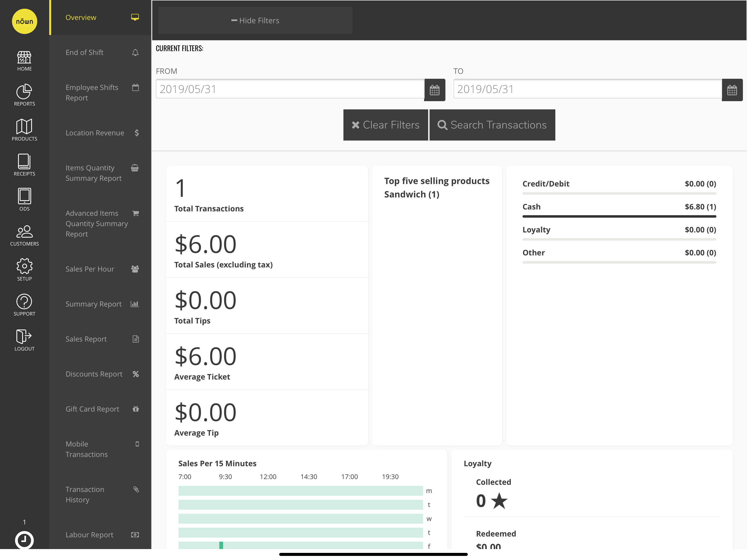The height and width of the screenshot is (560, 747).
Task: Open the Setup gear icon
Action: click(x=24, y=266)
